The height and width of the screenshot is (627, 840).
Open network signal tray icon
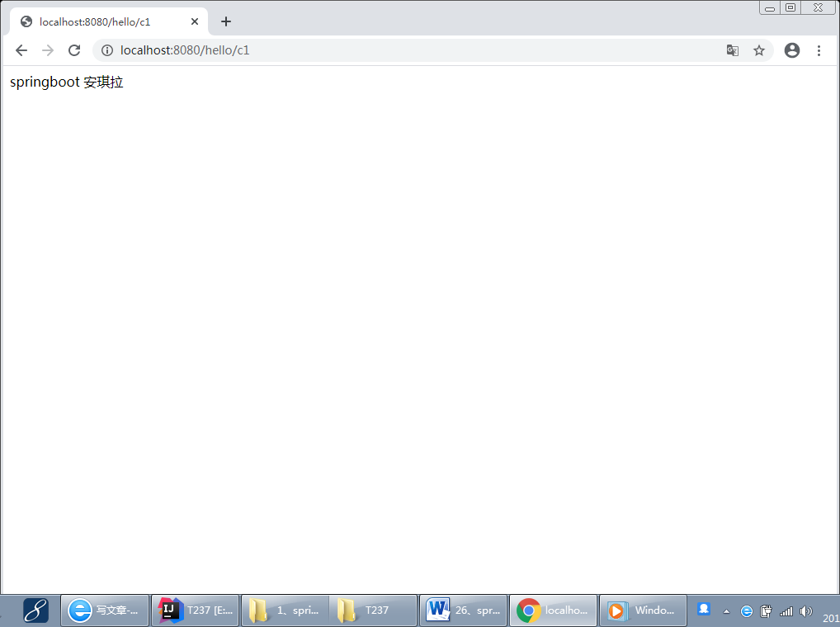pos(786,611)
